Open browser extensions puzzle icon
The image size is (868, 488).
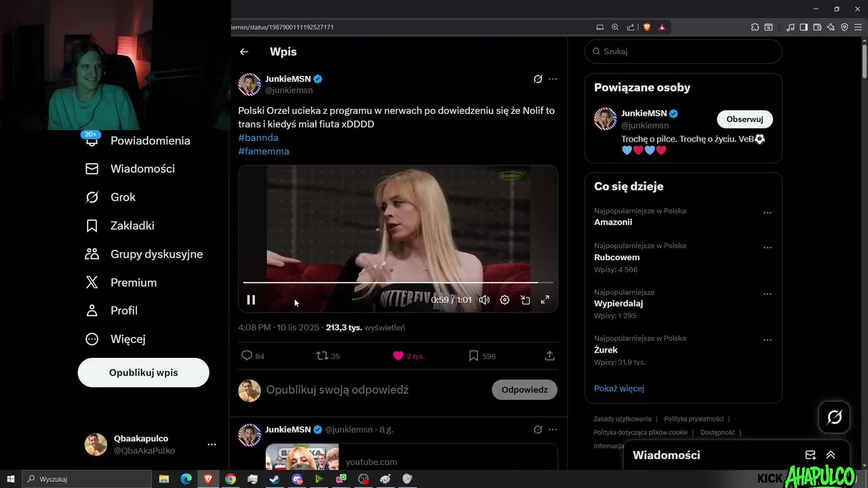click(755, 27)
